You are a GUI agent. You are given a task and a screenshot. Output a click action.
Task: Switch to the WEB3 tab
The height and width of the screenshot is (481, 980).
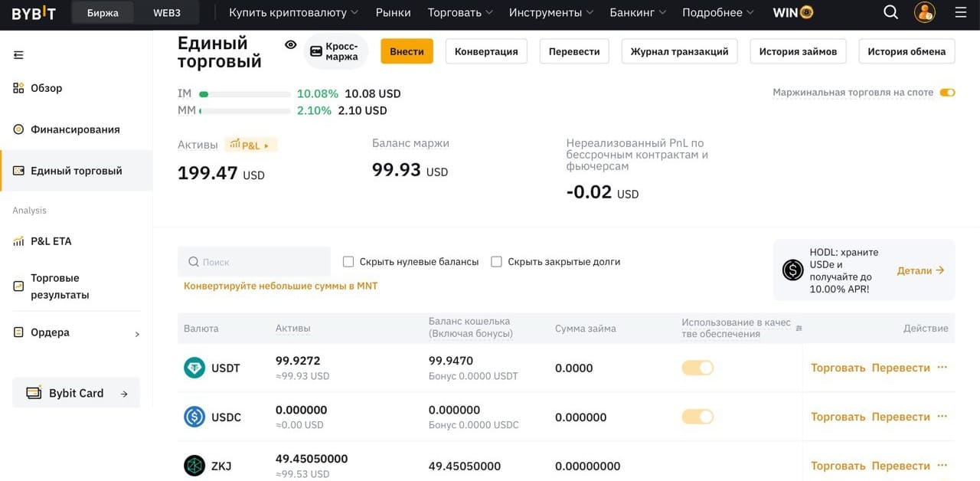point(167,12)
